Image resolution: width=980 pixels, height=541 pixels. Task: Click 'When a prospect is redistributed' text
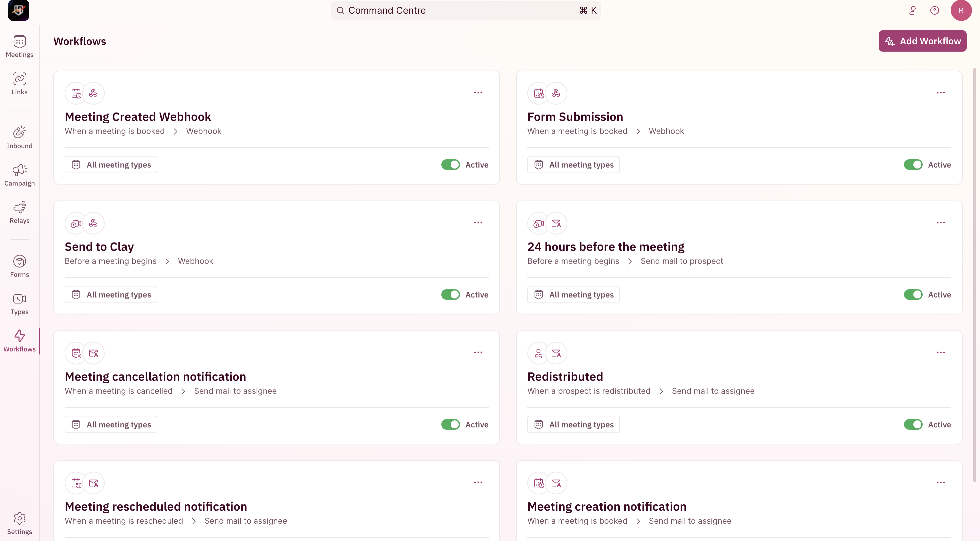click(589, 391)
